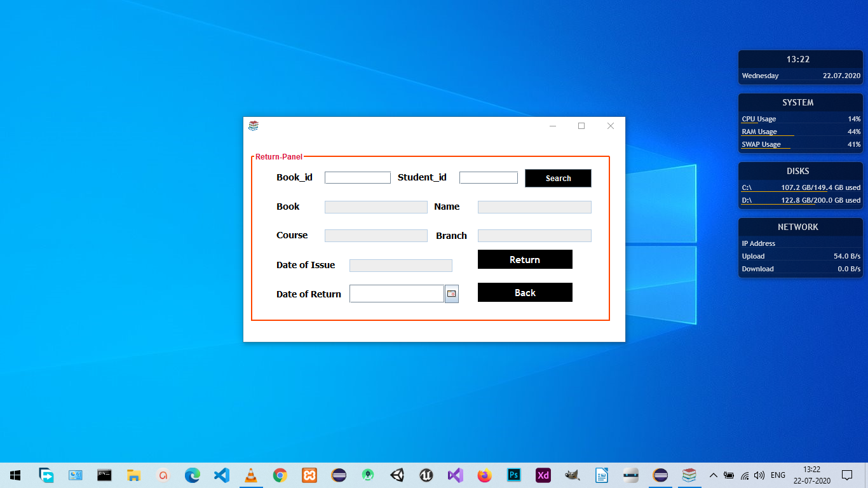Focus the Book_id input field
Screen dimensions: 868x488
click(358, 178)
